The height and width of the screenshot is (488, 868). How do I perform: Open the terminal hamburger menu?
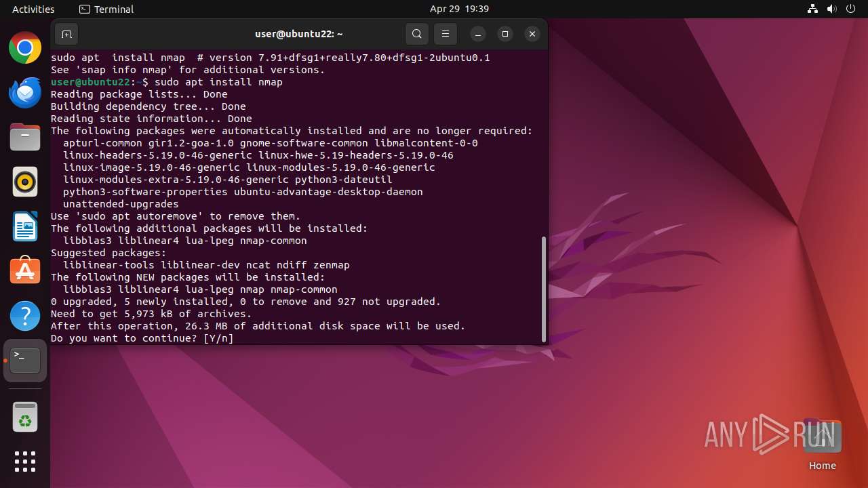[446, 34]
